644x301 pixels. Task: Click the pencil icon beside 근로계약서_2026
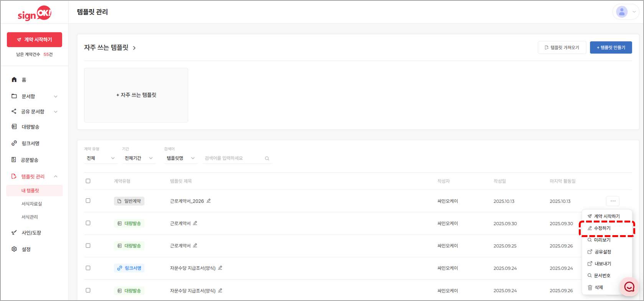point(209,201)
